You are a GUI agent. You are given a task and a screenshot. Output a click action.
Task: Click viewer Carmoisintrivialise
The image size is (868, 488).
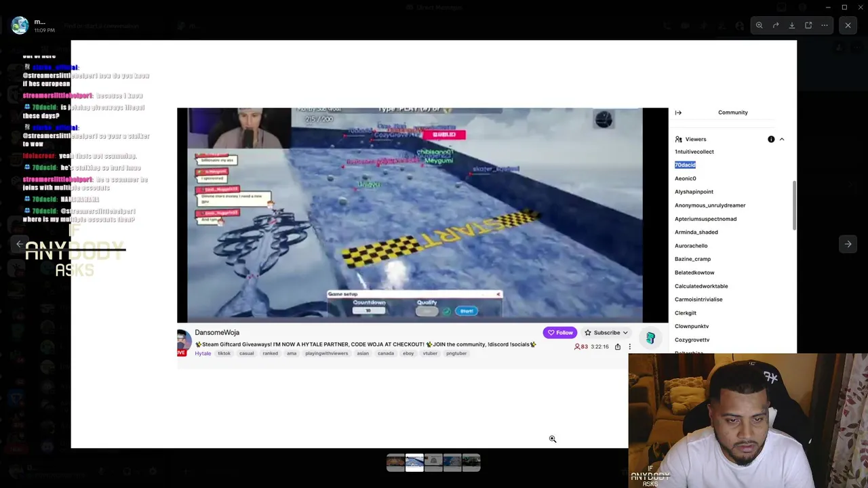click(x=698, y=300)
